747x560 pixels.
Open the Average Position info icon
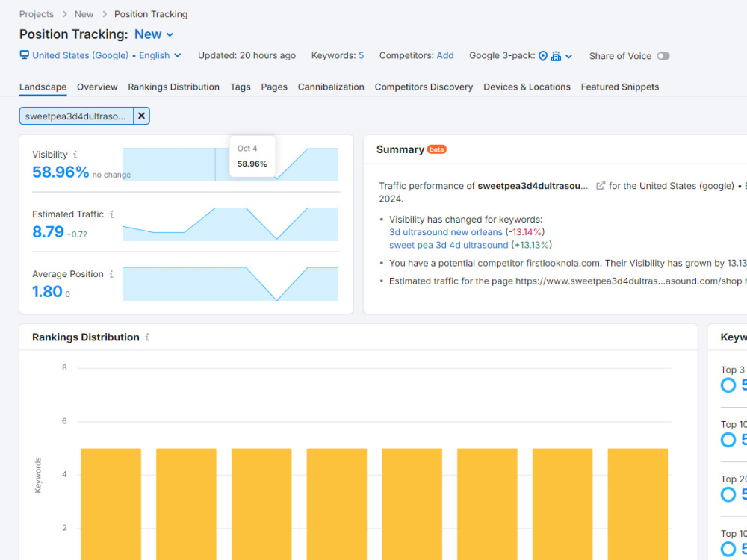111,274
